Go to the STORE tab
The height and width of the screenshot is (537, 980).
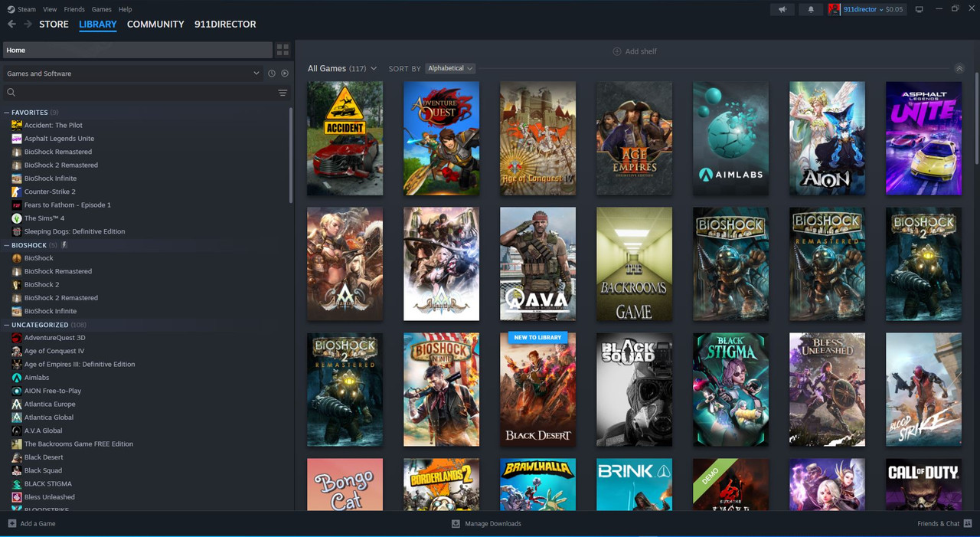coord(54,25)
